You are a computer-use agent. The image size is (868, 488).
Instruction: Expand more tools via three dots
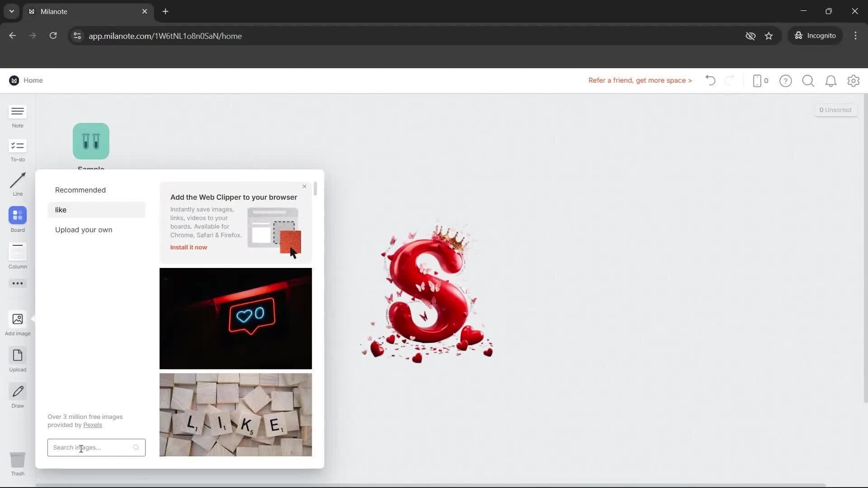pyautogui.click(x=18, y=283)
